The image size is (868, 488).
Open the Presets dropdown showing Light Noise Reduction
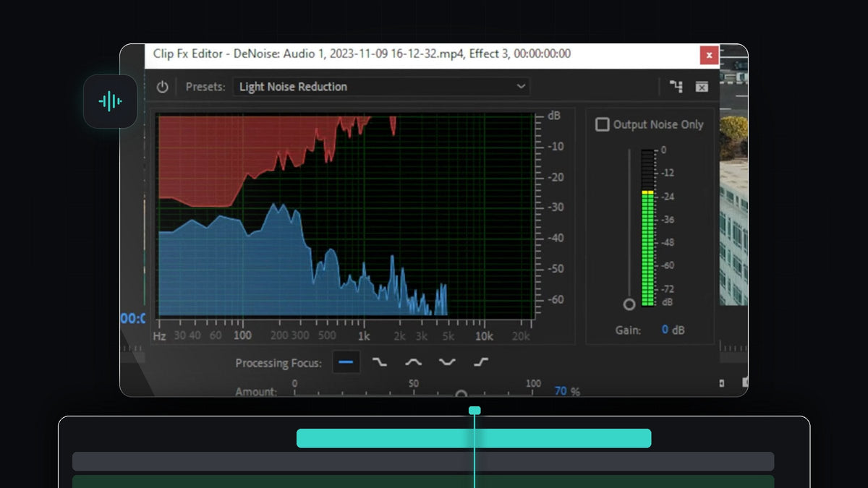381,87
